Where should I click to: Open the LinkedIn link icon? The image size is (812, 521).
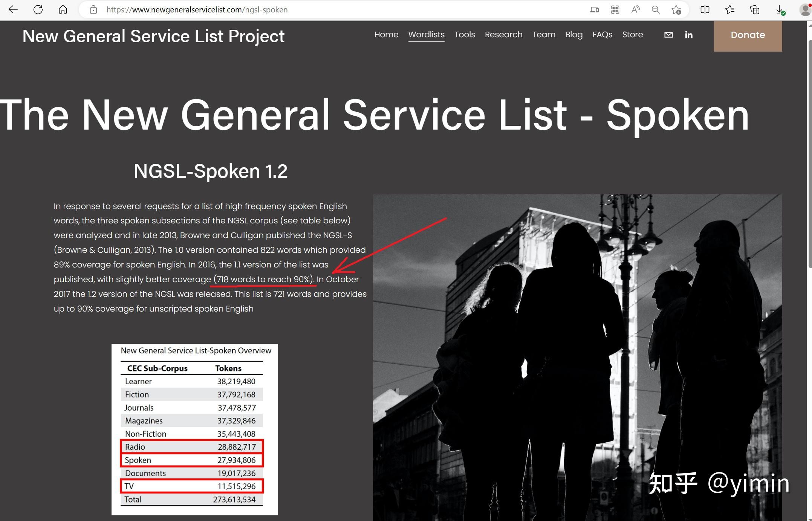tap(689, 35)
